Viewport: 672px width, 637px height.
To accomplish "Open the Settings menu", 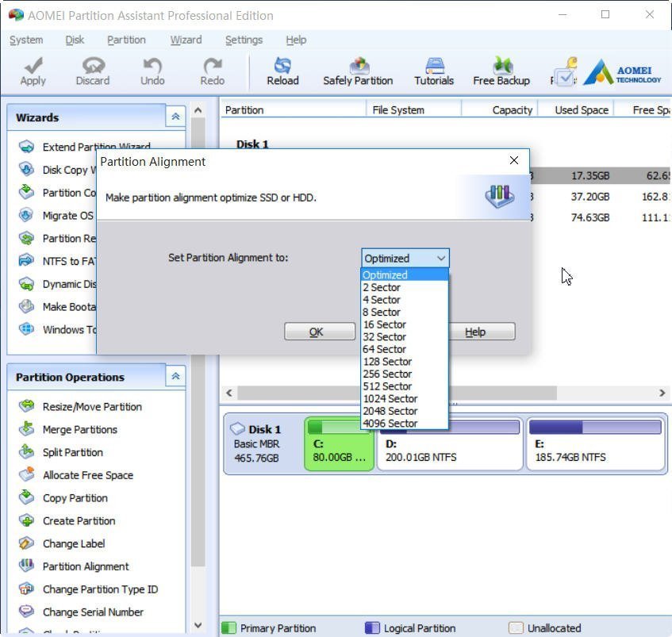I will coord(244,40).
